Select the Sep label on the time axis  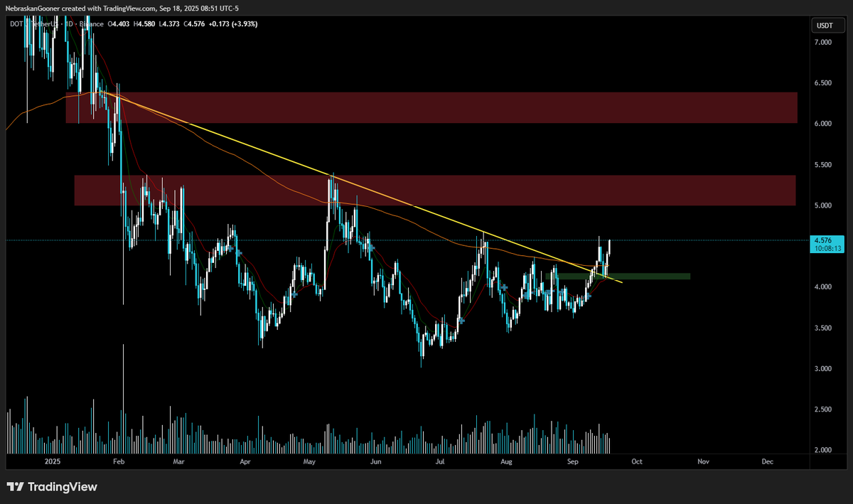573,461
